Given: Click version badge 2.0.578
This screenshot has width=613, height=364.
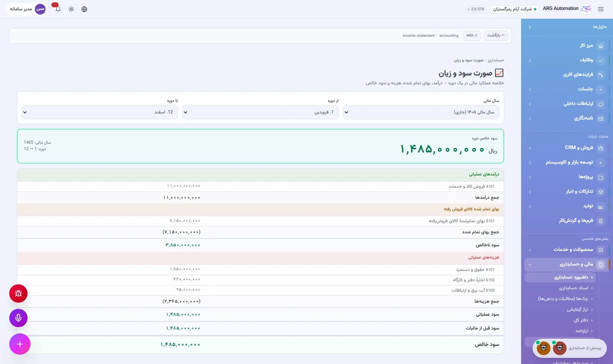Looking at the screenshot, I should [x=476, y=9].
